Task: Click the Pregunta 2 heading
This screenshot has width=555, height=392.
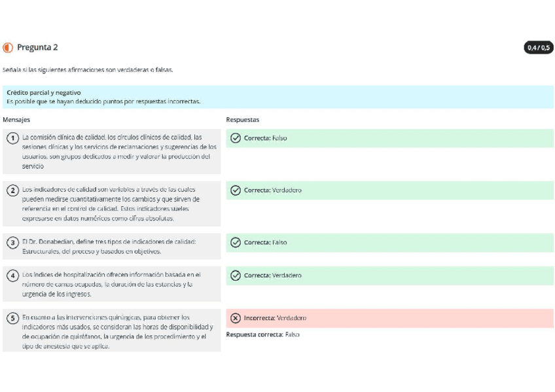Action: coord(37,48)
